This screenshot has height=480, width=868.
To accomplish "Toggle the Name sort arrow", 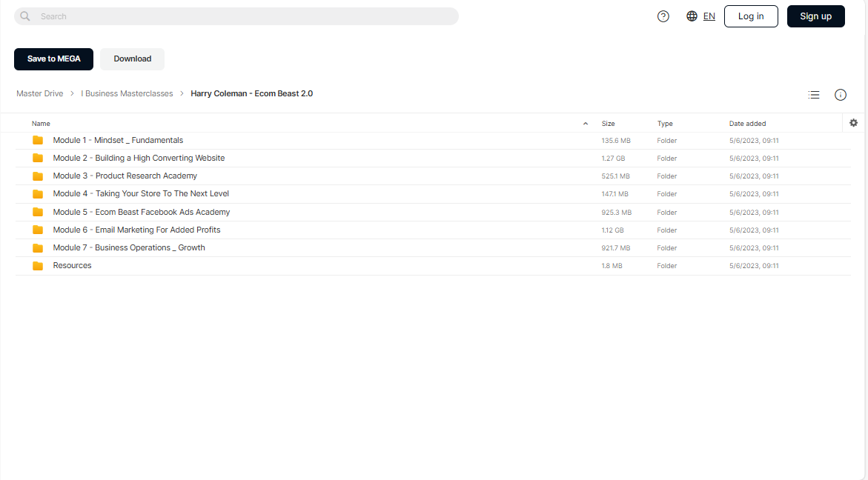I will pyautogui.click(x=586, y=123).
